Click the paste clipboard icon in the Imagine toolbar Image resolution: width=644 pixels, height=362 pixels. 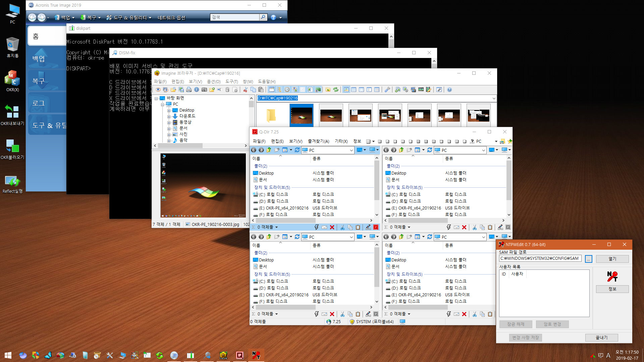[x=261, y=90]
